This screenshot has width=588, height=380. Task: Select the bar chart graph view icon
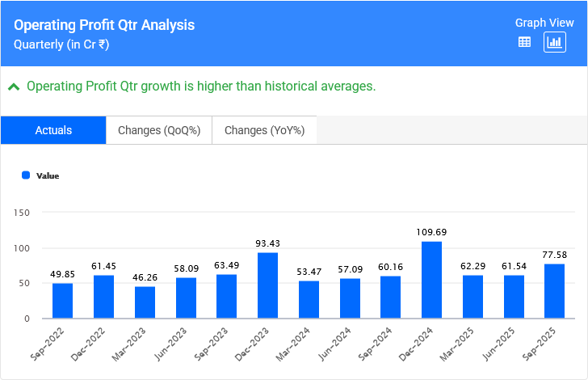(x=555, y=43)
